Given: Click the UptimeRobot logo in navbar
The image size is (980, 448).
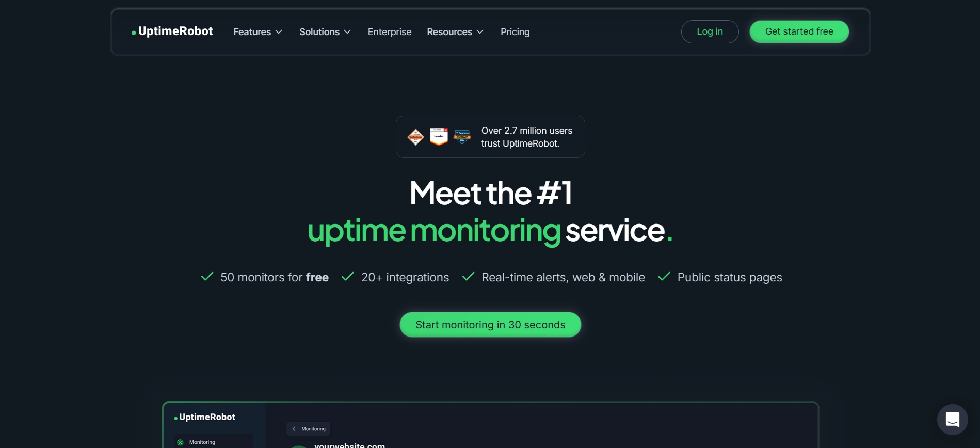Looking at the screenshot, I should tap(172, 31).
